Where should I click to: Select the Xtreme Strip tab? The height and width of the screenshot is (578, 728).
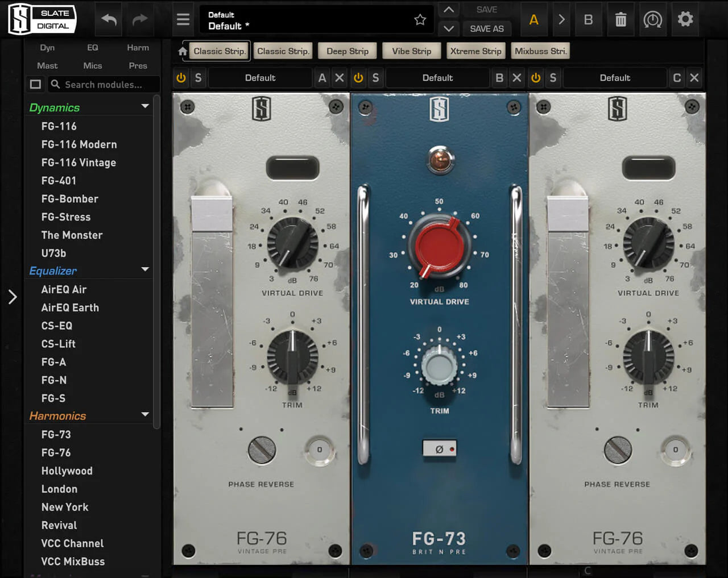[x=476, y=51]
